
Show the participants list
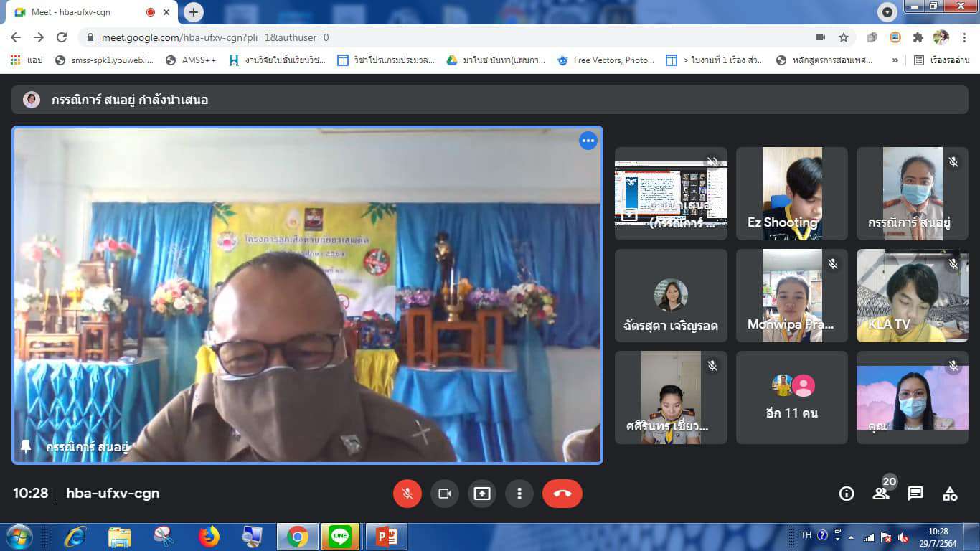881,494
